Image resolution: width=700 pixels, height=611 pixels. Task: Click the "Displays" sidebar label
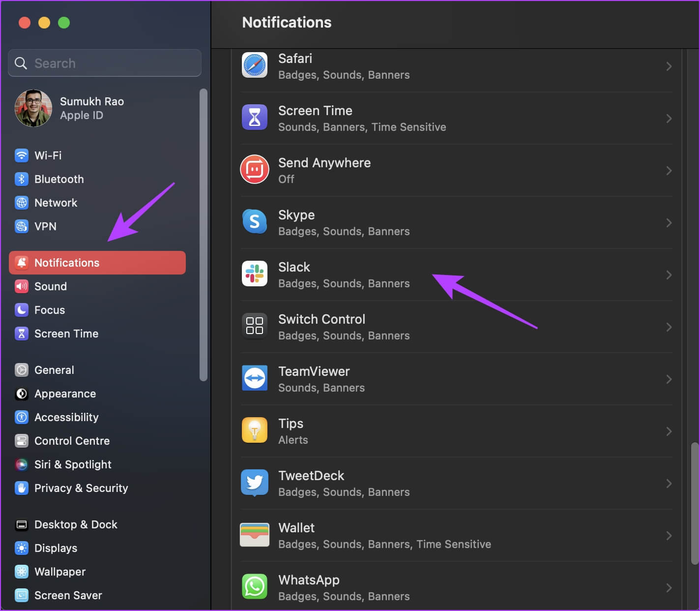click(x=56, y=548)
